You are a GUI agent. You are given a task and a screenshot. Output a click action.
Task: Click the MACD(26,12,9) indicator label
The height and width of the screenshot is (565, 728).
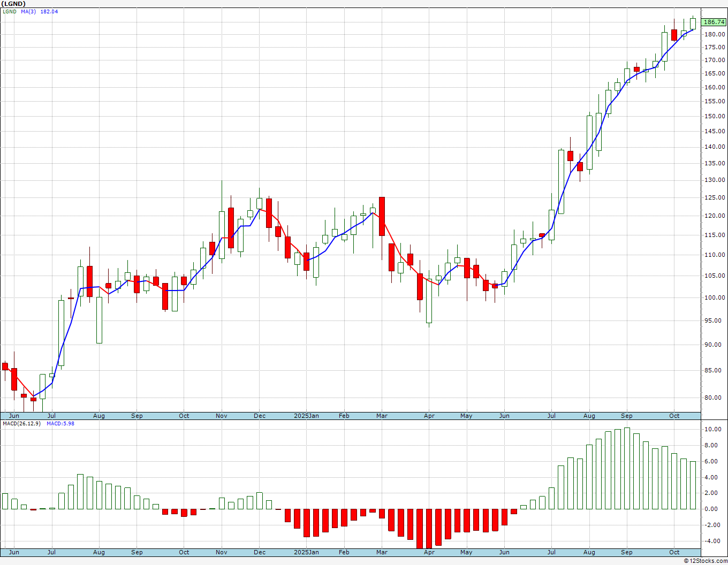(21, 424)
